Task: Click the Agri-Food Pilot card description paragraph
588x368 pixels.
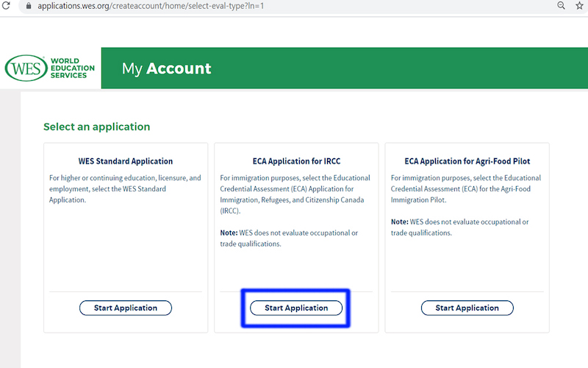Action: [466, 189]
